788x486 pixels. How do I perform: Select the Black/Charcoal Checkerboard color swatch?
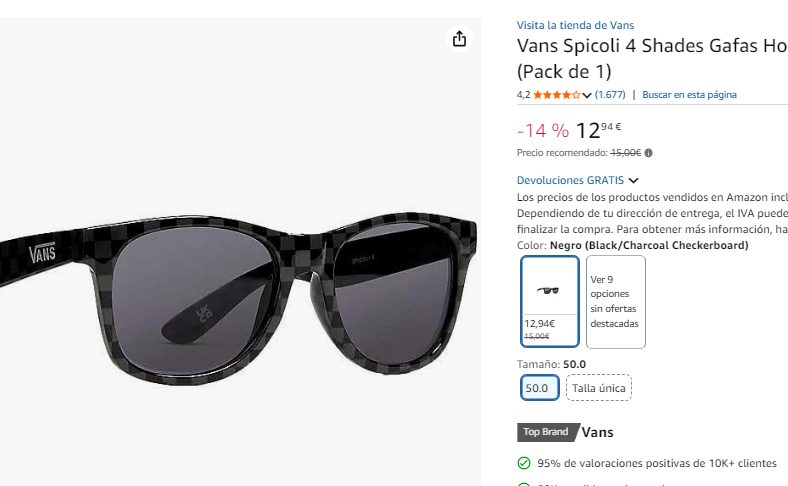pyautogui.click(x=549, y=302)
